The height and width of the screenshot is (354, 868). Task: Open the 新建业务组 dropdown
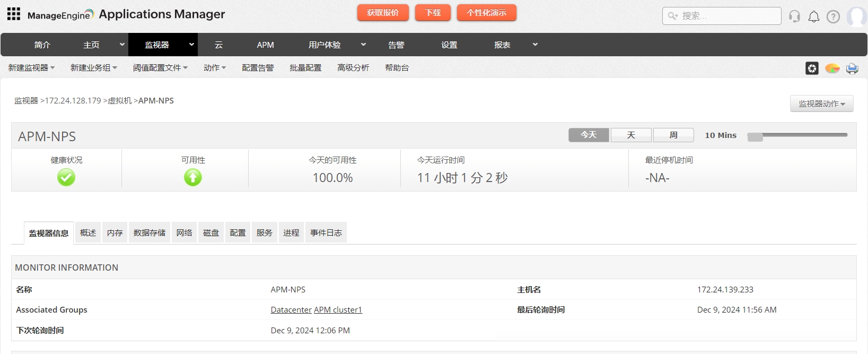pyautogui.click(x=94, y=68)
